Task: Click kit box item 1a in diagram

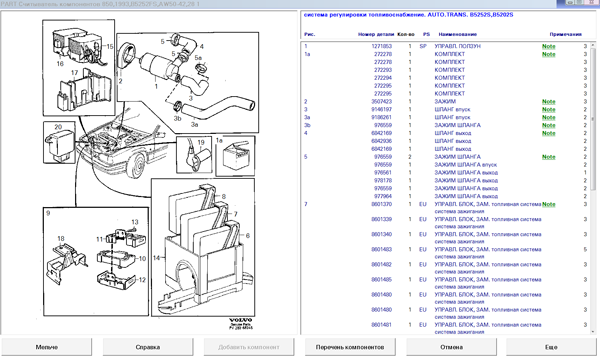Action: click(235, 155)
